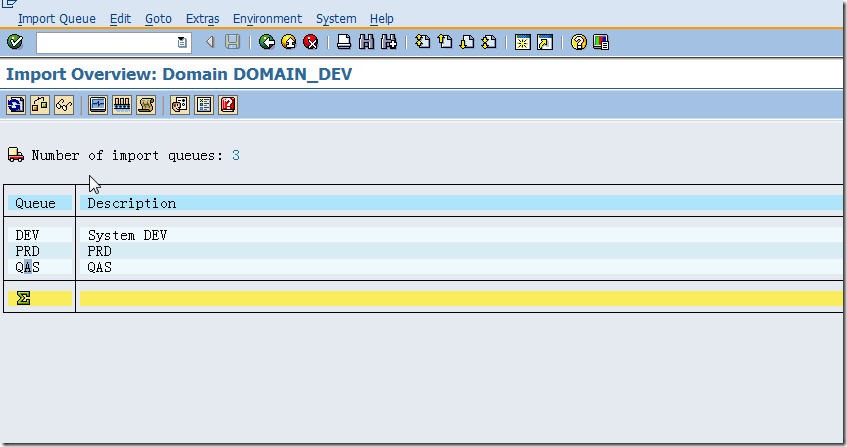Click the green Enter checkmark icon
The width and height of the screenshot is (847, 447).
(14, 42)
